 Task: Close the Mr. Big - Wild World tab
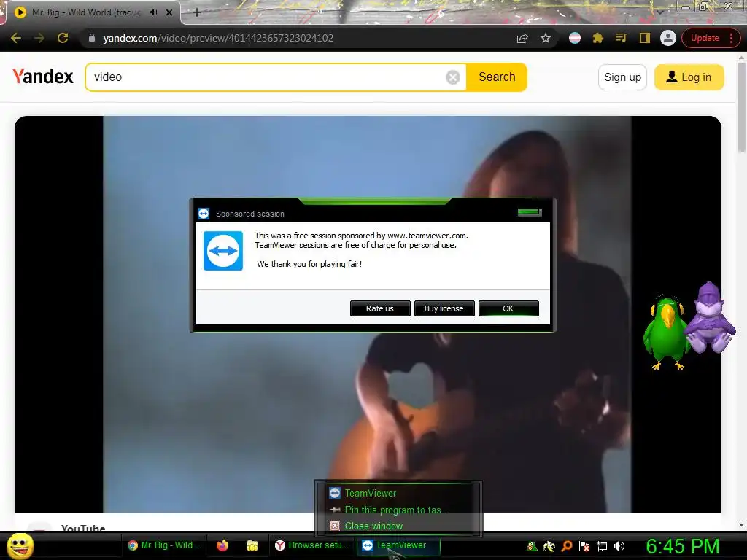pyautogui.click(x=169, y=12)
